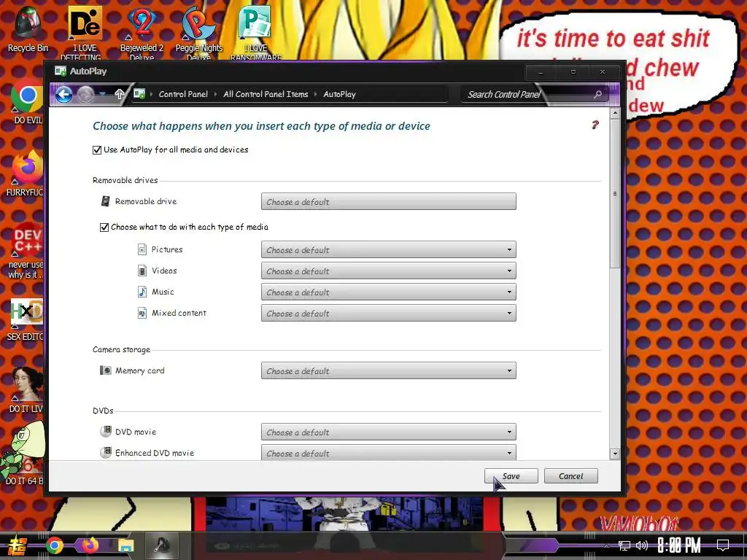The width and height of the screenshot is (747, 560).
Task: Uncheck Use AutoPlay for all media and devices
Action: click(x=97, y=150)
